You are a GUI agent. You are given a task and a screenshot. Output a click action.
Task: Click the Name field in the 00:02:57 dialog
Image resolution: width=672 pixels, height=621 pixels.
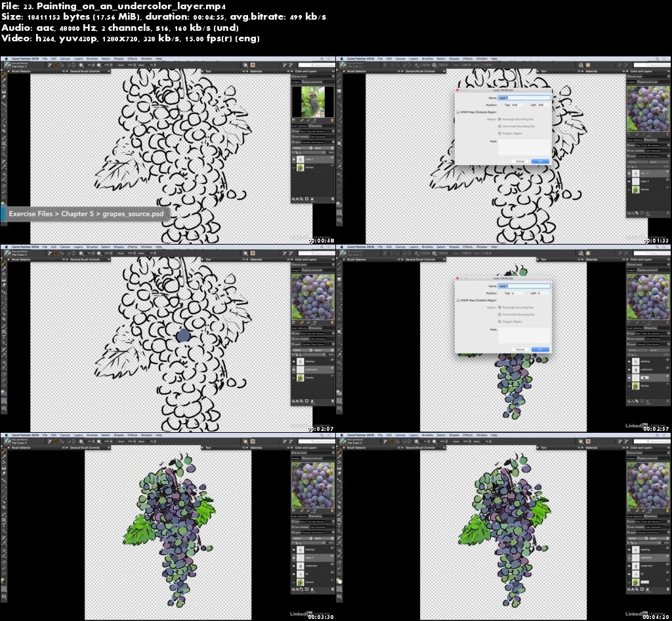[x=524, y=286]
